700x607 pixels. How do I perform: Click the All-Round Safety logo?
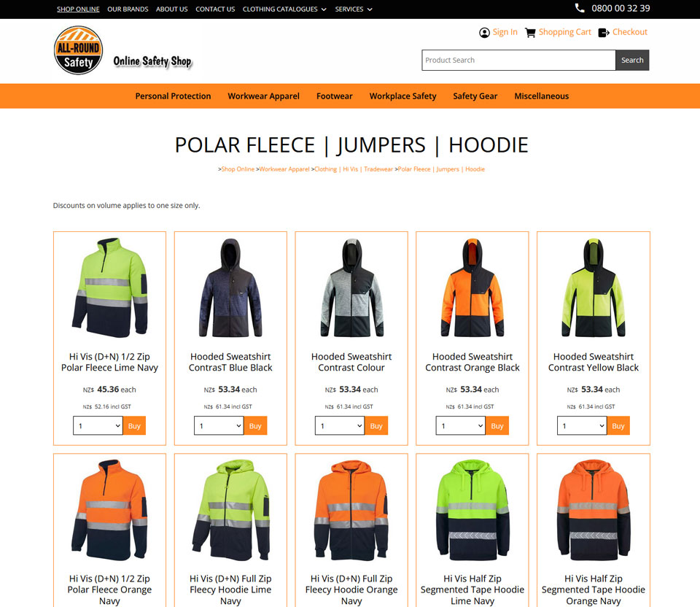point(79,50)
